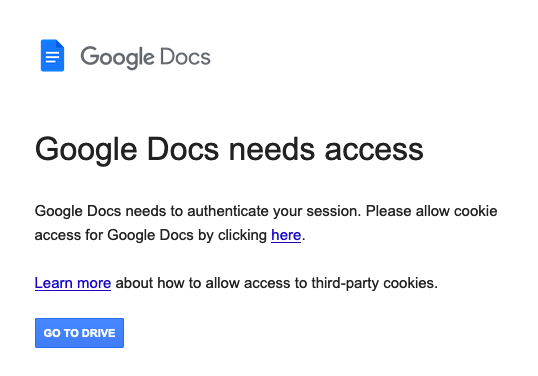Click the GO TO DRIVE button

point(79,333)
